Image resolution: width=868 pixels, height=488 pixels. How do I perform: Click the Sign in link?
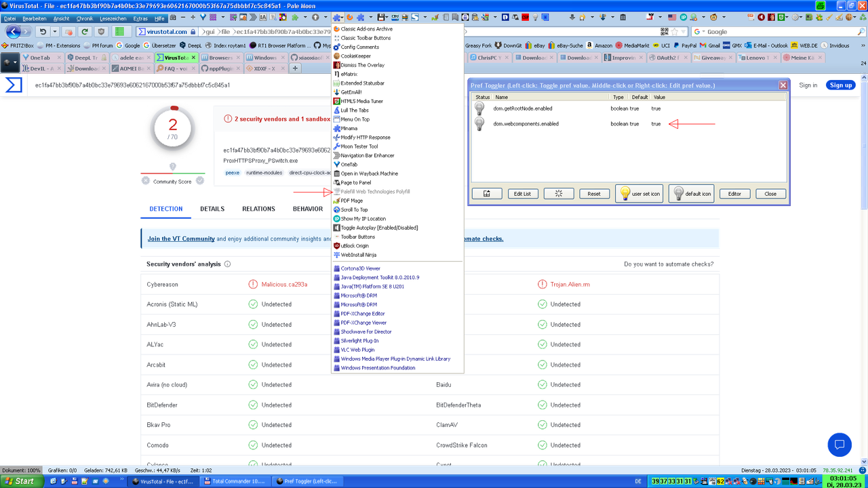coord(808,85)
